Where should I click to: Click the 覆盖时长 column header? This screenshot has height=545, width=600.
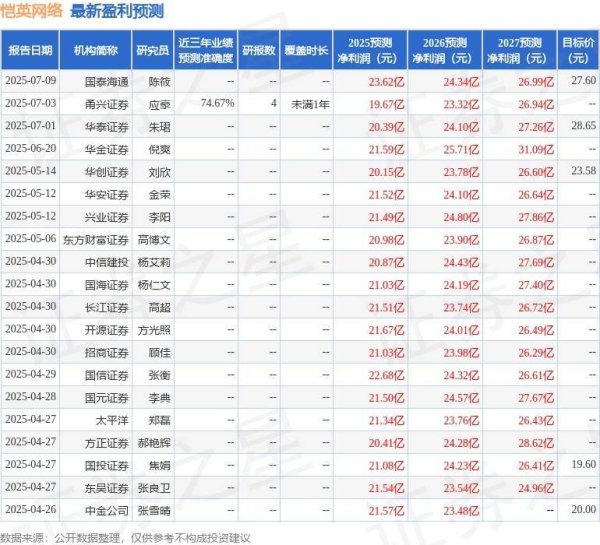[306, 50]
